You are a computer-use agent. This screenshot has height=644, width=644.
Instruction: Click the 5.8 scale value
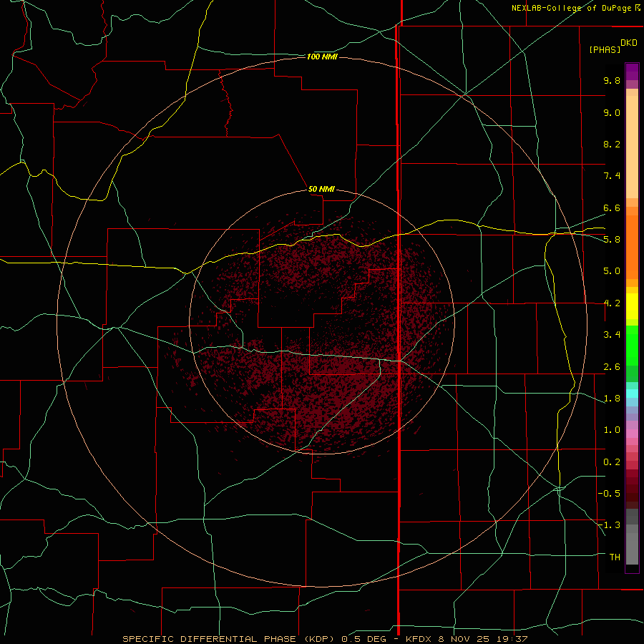[x=612, y=240]
